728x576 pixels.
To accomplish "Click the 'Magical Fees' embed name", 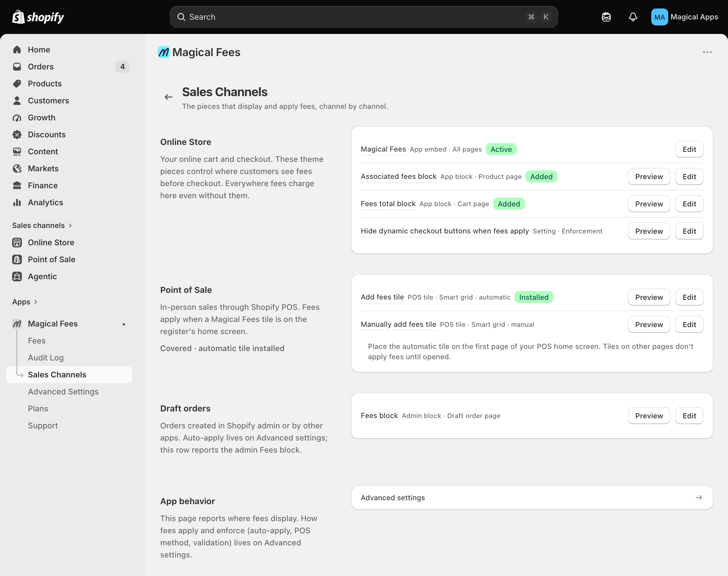I will coord(383,149).
